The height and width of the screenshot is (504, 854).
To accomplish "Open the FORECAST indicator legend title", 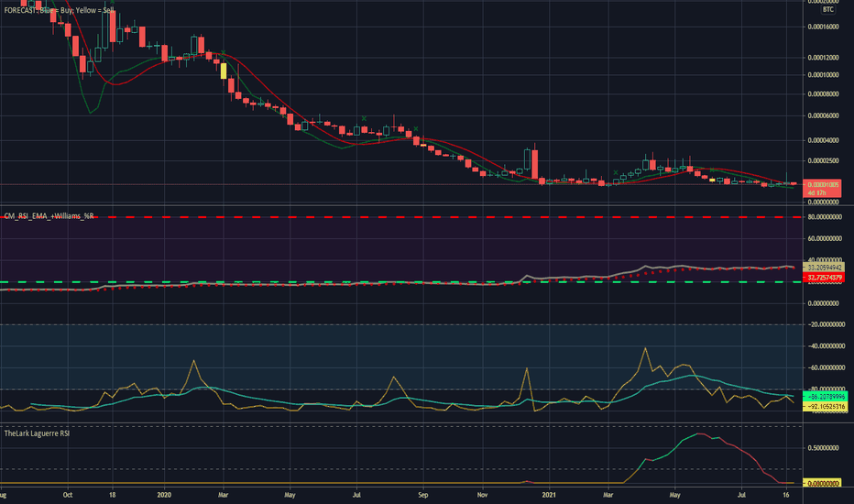I will (59, 10).
